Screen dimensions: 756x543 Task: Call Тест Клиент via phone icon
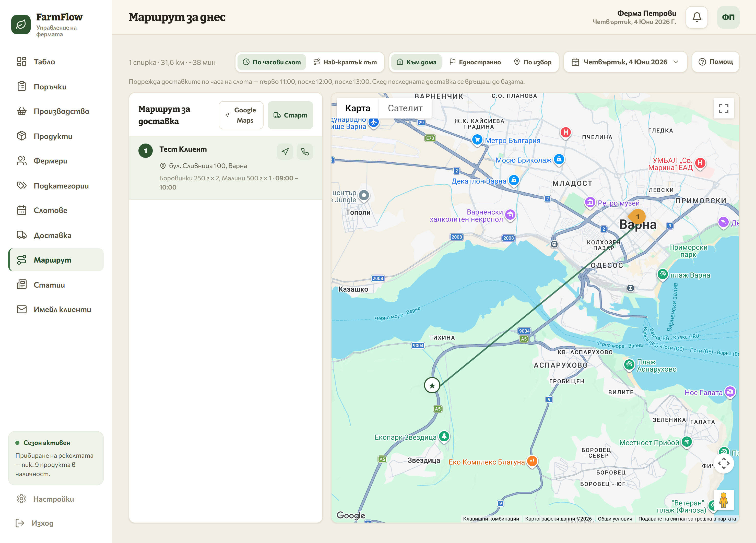pos(305,152)
